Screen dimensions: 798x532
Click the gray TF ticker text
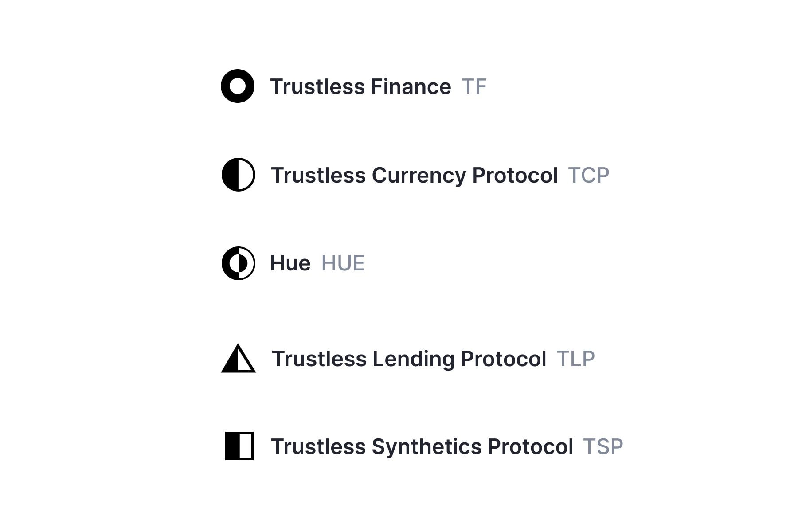coord(474,86)
